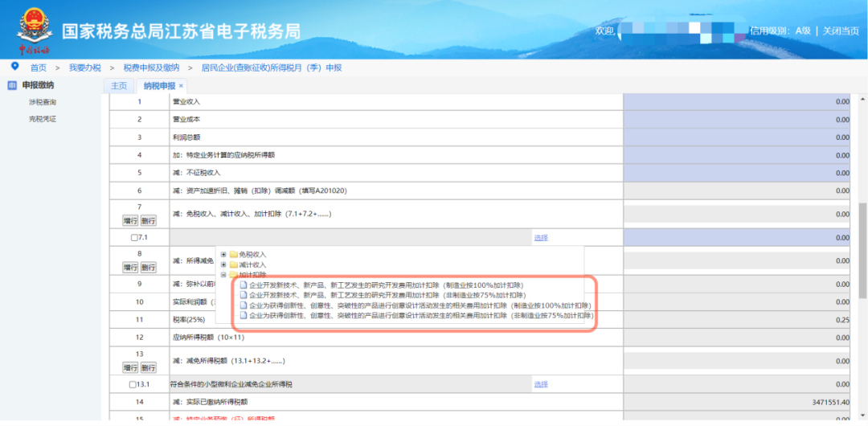Go to 首页 in the breadcrumb
The height and width of the screenshot is (426, 868).
pyautogui.click(x=39, y=68)
